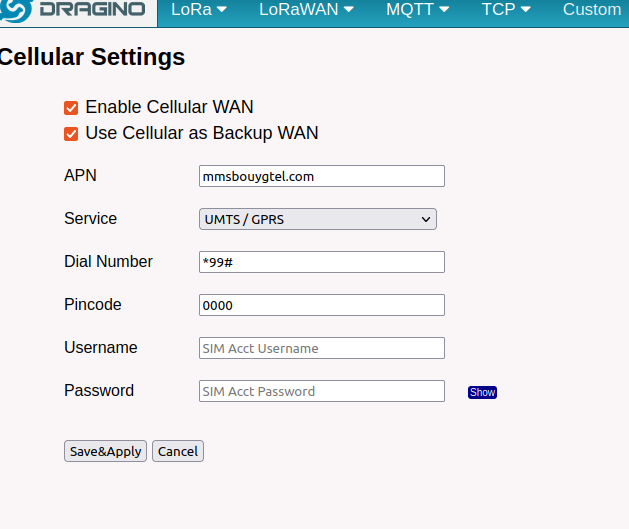Open the Custom menu
This screenshot has height=529, width=629.
(x=592, y=10)
